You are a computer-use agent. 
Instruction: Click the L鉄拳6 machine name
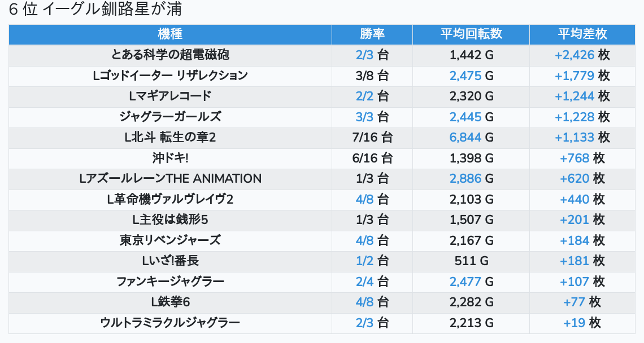pos(170,302)
